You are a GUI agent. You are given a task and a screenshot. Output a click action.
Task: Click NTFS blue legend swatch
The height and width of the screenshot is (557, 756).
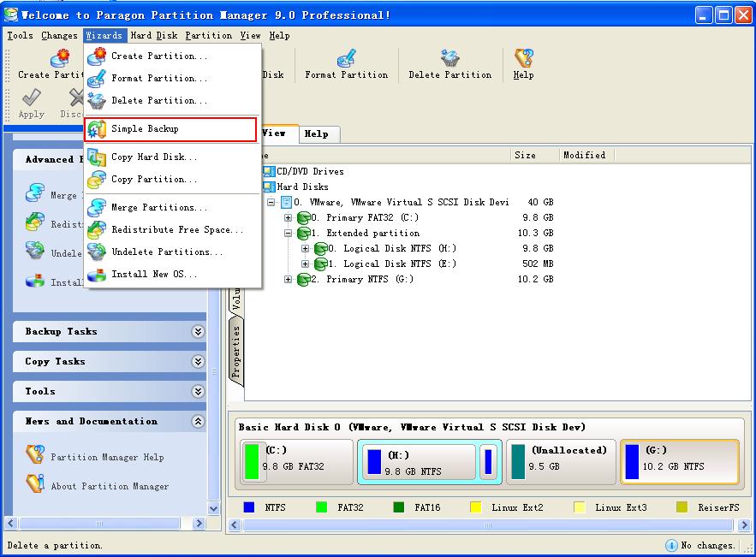(249, 507)
